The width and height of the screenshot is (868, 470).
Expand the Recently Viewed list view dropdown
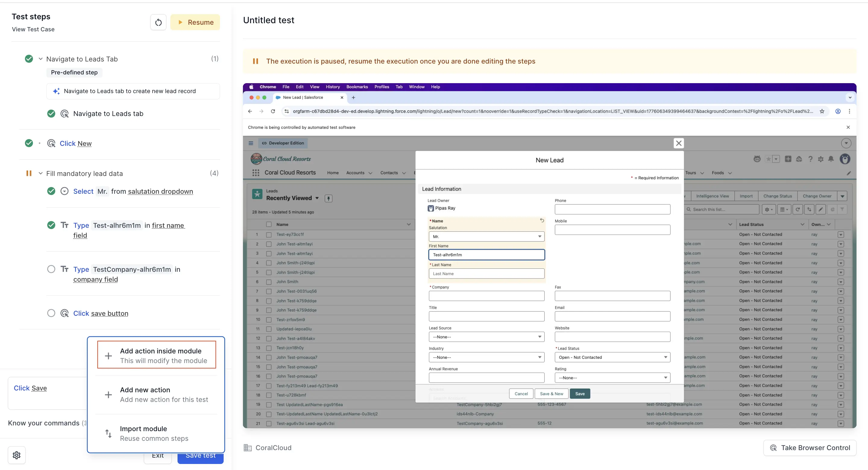[317, 198]
